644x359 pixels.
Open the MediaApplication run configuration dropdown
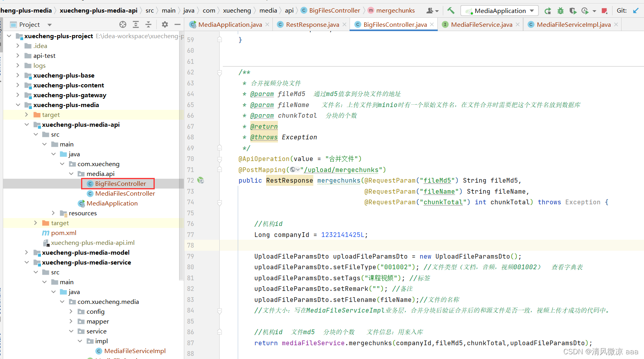[500, 11]
